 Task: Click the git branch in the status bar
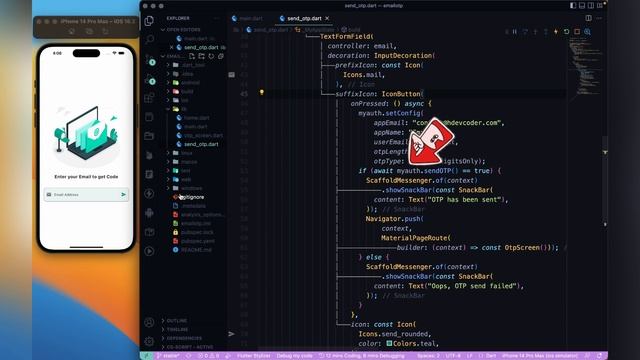168,356
